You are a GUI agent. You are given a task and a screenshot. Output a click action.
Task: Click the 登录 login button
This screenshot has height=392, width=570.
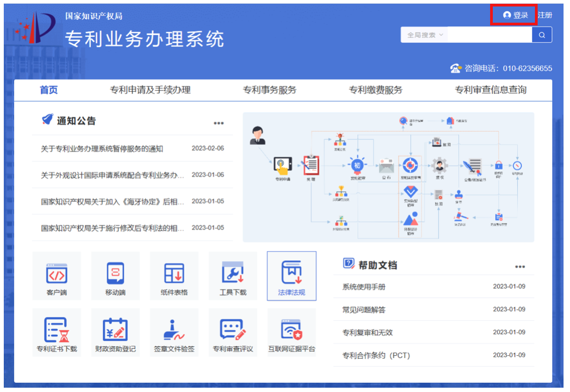(513, 15)
